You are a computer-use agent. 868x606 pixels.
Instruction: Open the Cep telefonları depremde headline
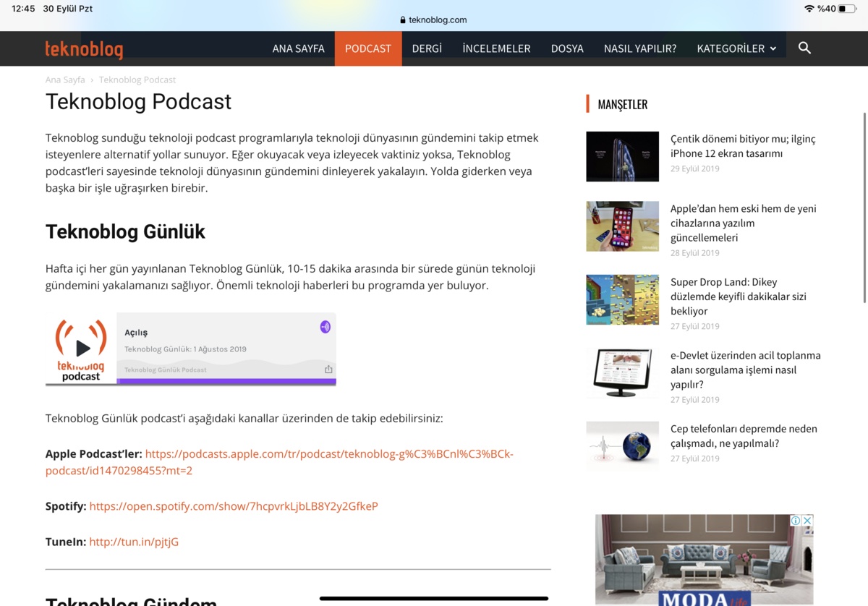(744, 436)
